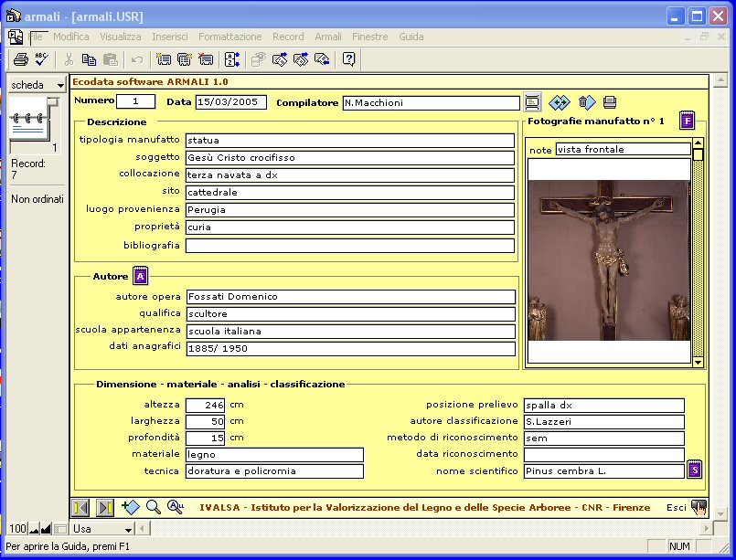The image size is (736, 560).
Task: Open the Visualizza menu
Action: pyautogui.click(x=120, y=37)
